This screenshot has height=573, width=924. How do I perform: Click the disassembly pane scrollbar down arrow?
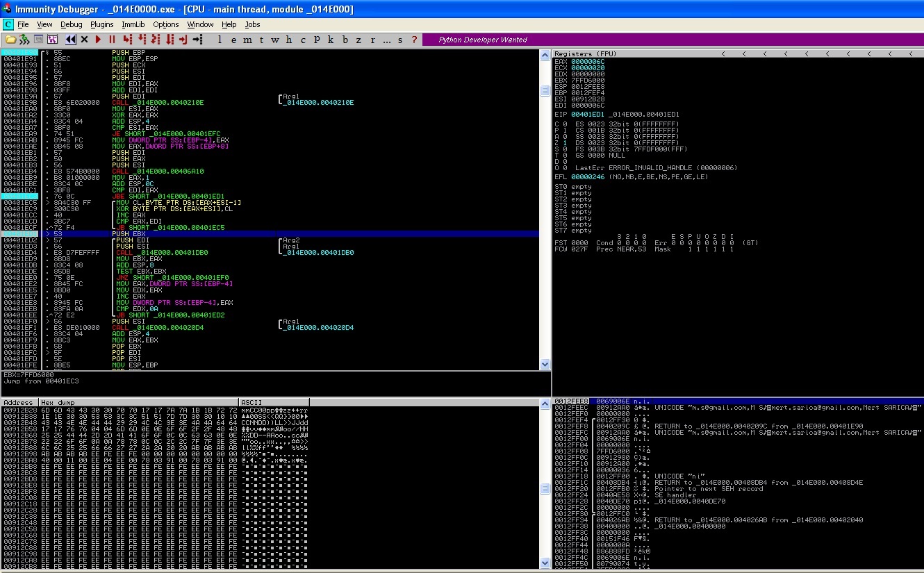pyautogui.click(x=545, y=365)
